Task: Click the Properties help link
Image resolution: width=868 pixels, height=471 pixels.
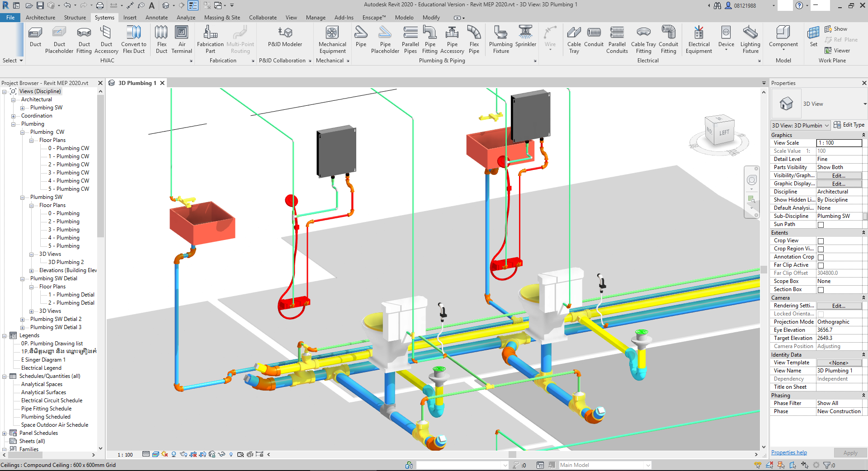Action: pyautogui.click(x=788, y=452)
